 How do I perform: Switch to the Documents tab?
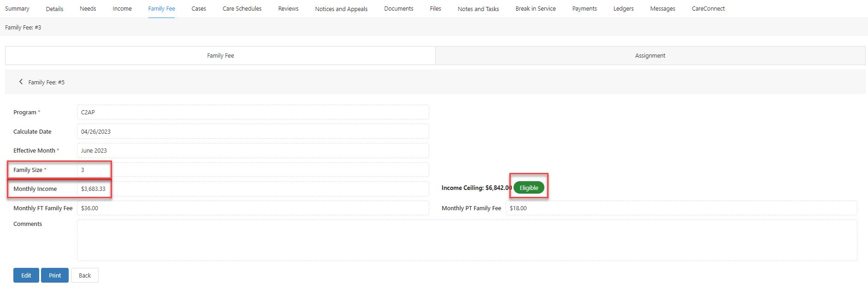click(x=399, y=9)
